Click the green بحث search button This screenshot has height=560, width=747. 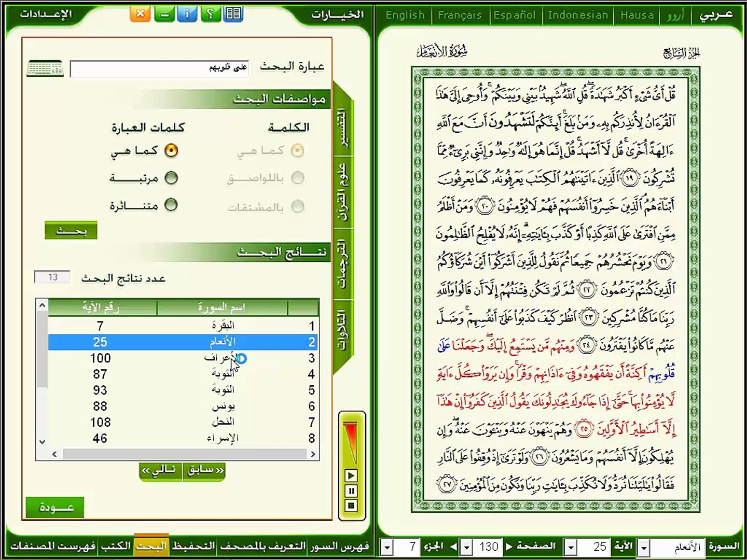(x=71, y=230)
